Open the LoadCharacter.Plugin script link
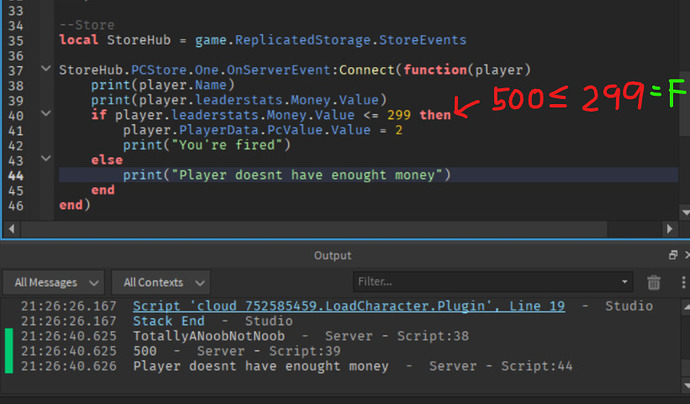 (349, 306)
